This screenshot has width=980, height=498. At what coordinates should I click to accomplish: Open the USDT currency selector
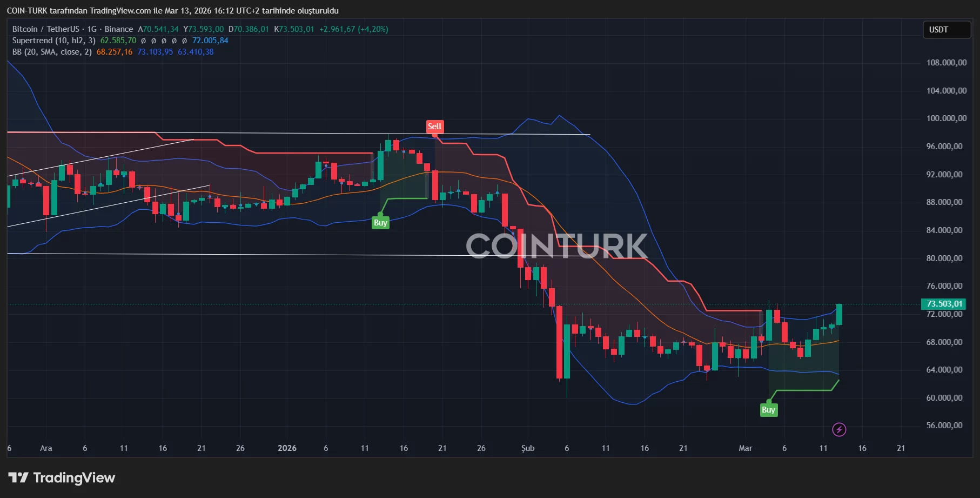point(946,30)
